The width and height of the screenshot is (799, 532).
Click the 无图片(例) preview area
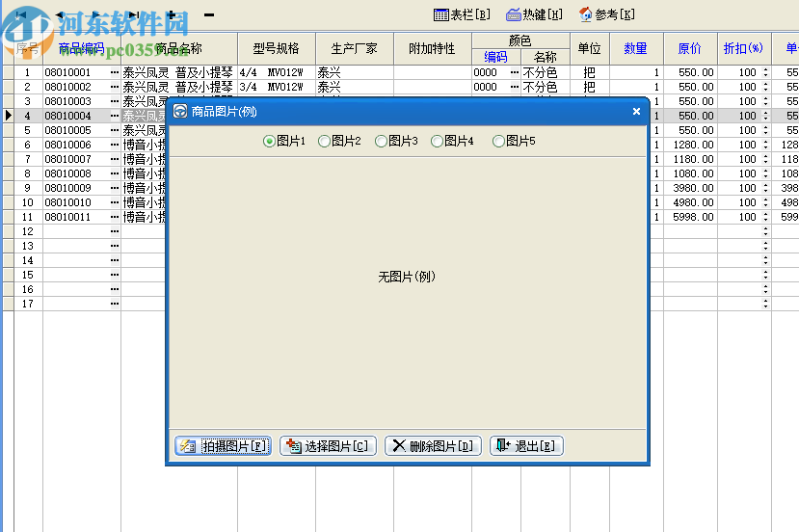click(407, 292)
